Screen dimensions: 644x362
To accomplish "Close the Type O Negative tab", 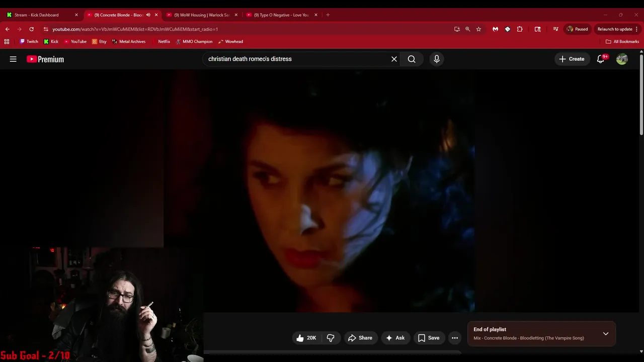I will coord(316,15).
